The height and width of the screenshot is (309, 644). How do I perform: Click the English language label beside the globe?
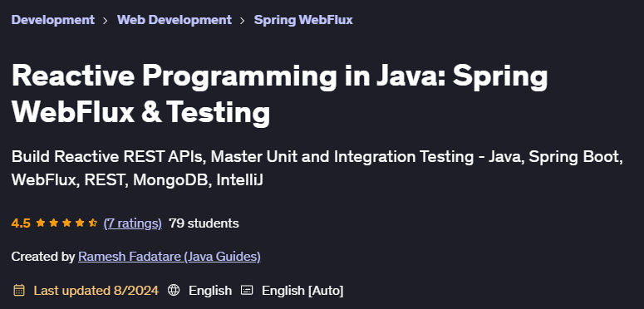point(210,291)
